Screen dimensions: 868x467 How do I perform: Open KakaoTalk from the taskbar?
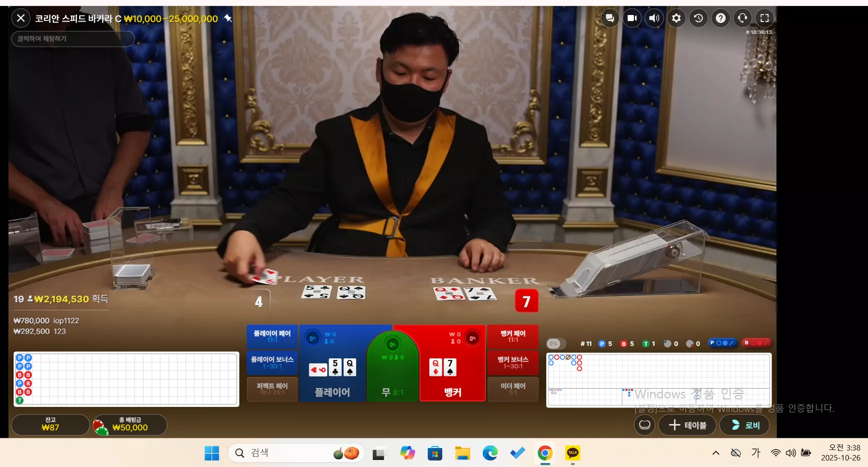point(572,453)
